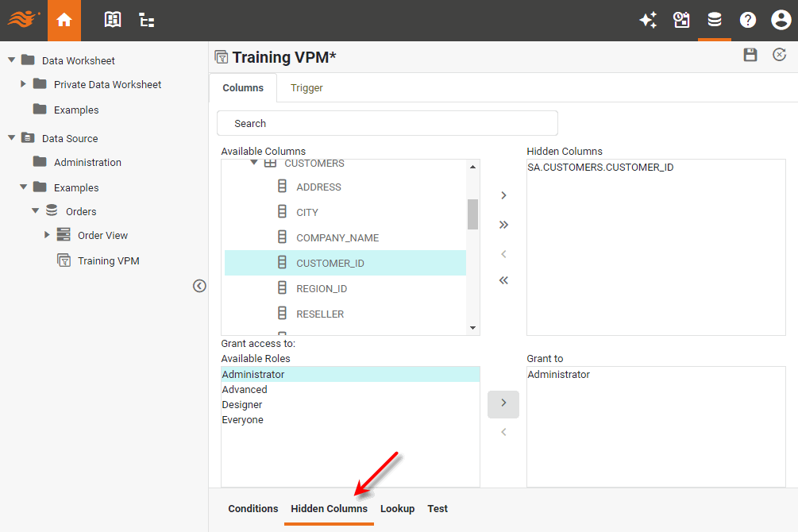
Task: Switch to the Trigger tab
Action: pos(306,88)
